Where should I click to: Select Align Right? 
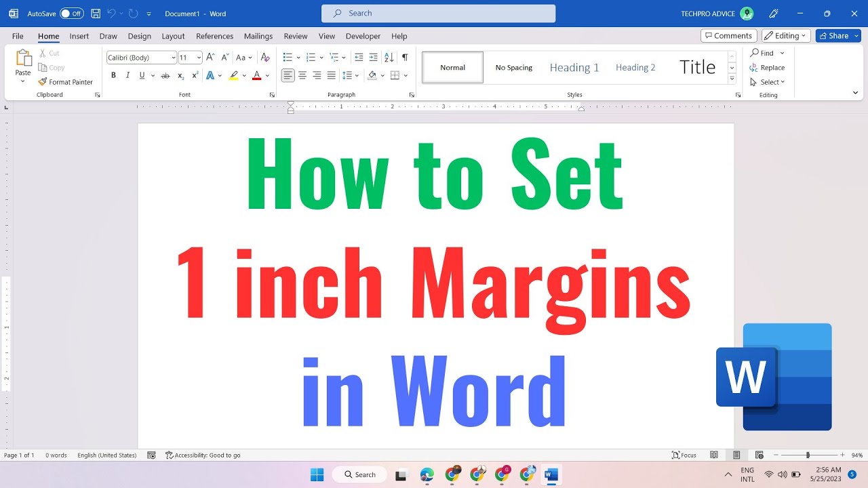click(317, 75)
